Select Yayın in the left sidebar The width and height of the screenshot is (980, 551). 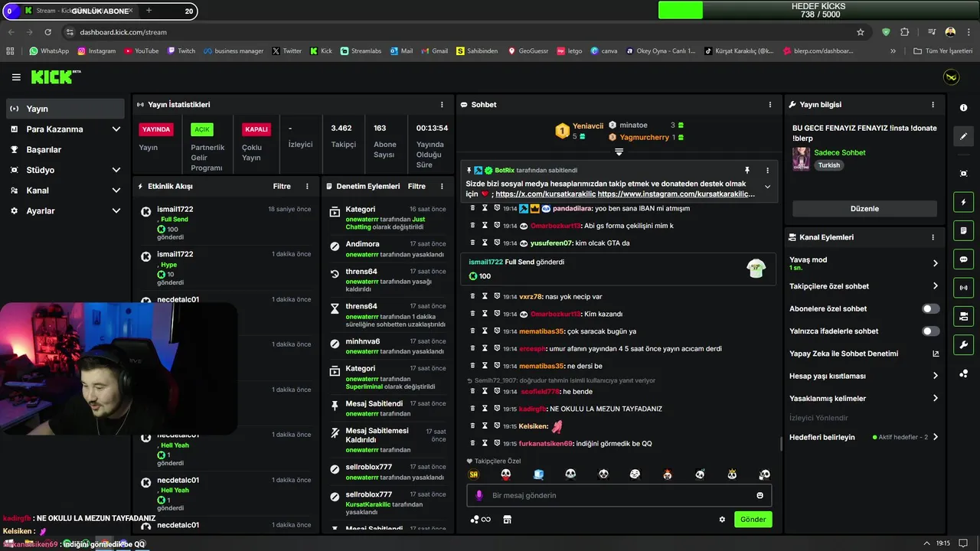coord(65,109)
